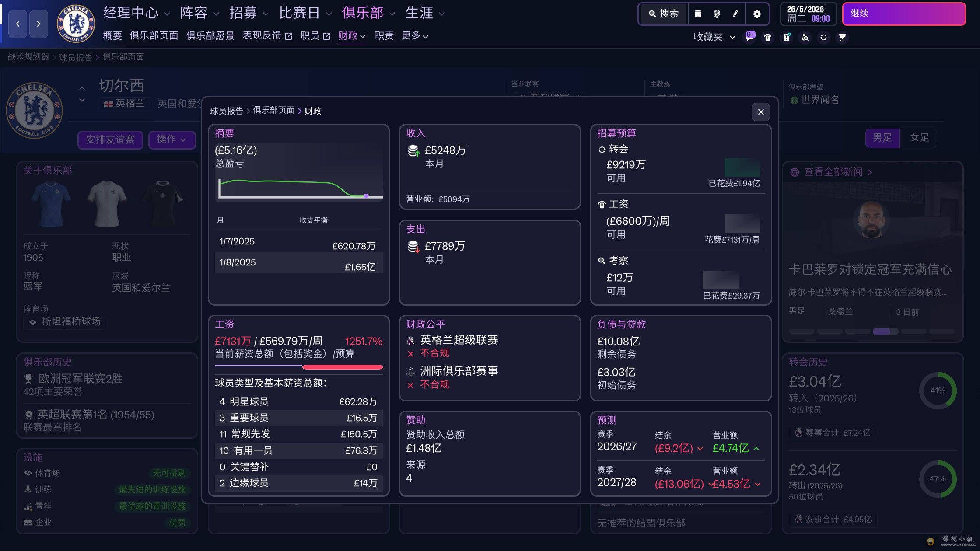Select the 俱乐部愿景 tab
980x551 pixels.
coord(210,36)
